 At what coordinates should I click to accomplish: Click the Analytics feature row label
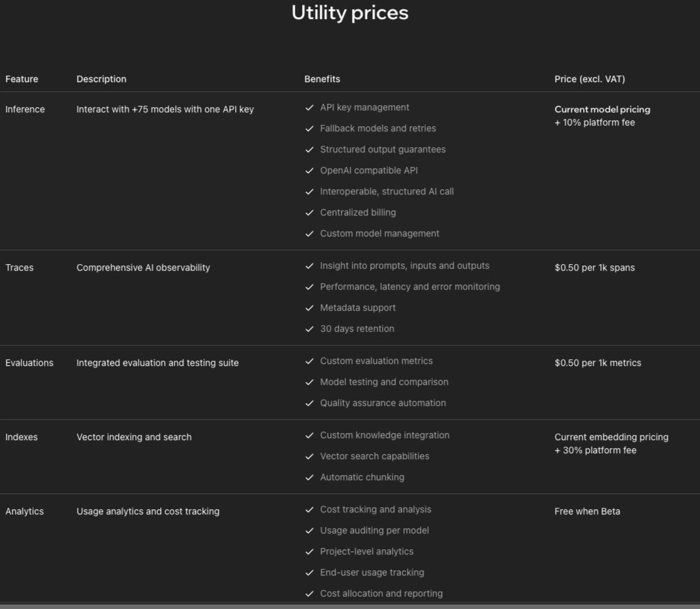point(24,511)
